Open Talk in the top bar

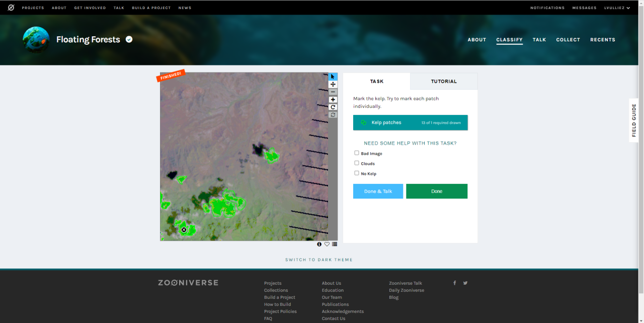point(119,8)
